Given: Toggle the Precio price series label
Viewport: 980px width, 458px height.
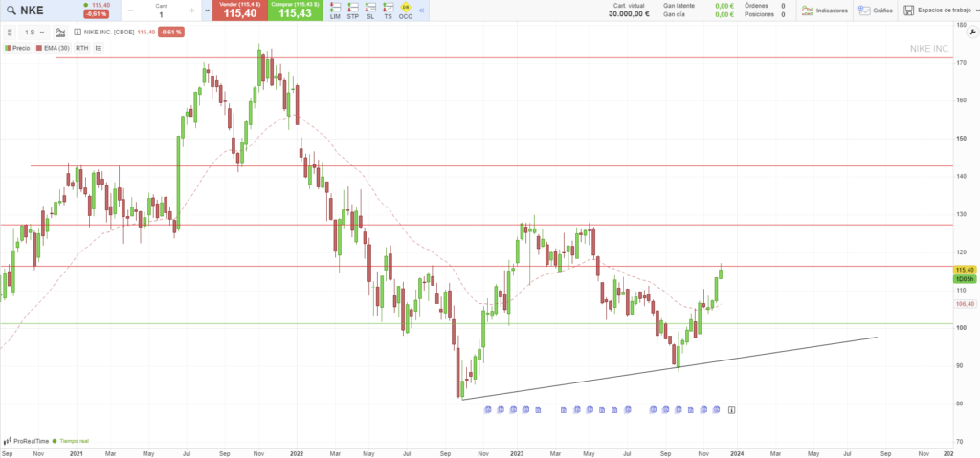Looking at the screenshot, I should [x=18, y=47].
